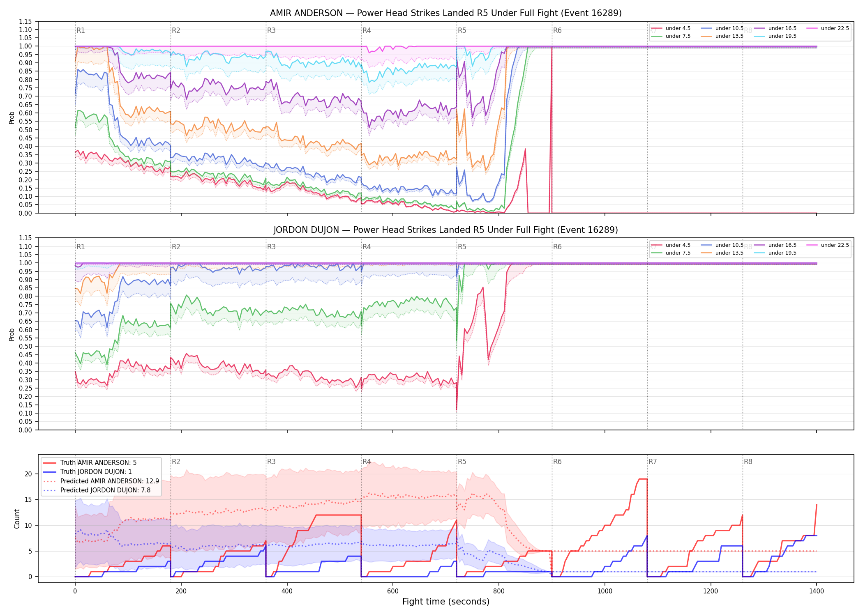Image resolution: width=863 pixels, height=616 pixels.
Task: Click the R4 label in Count chart
Action: [367, 462]
